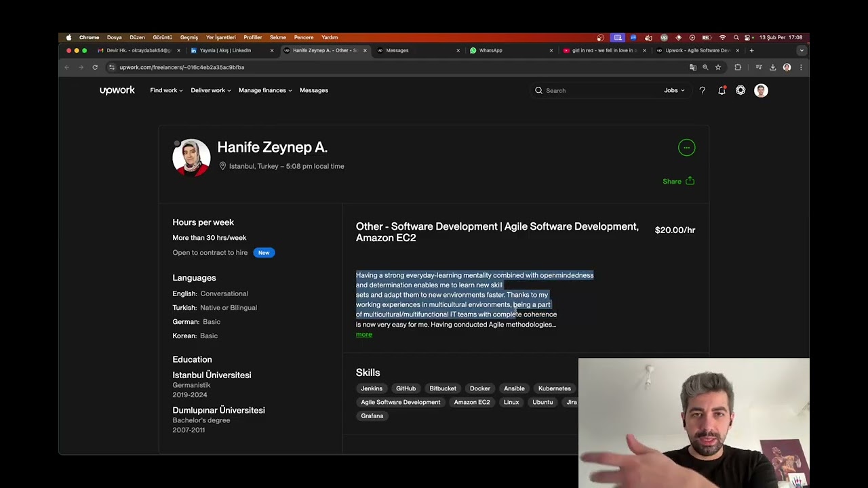This screenshot has width=868, height=488.
Task: Click the Upwork logo
Action: (x=117, y=90)
